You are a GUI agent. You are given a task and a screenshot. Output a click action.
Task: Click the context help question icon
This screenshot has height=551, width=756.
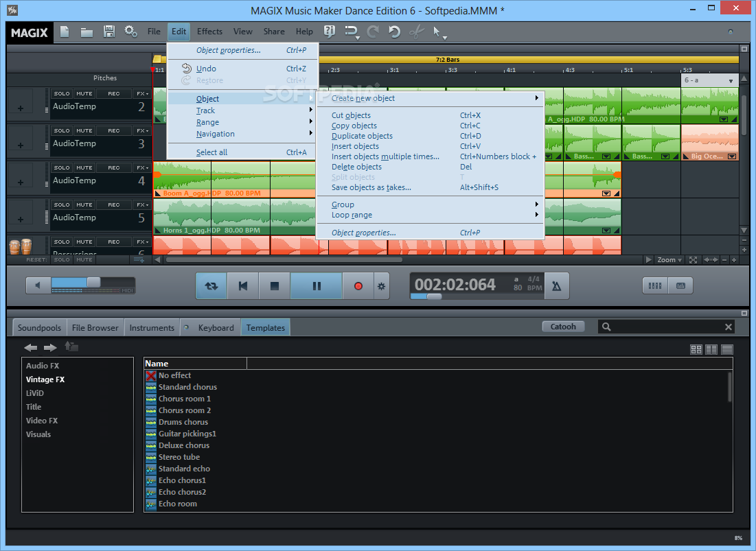pyautogui.click(x=330, y=32)
